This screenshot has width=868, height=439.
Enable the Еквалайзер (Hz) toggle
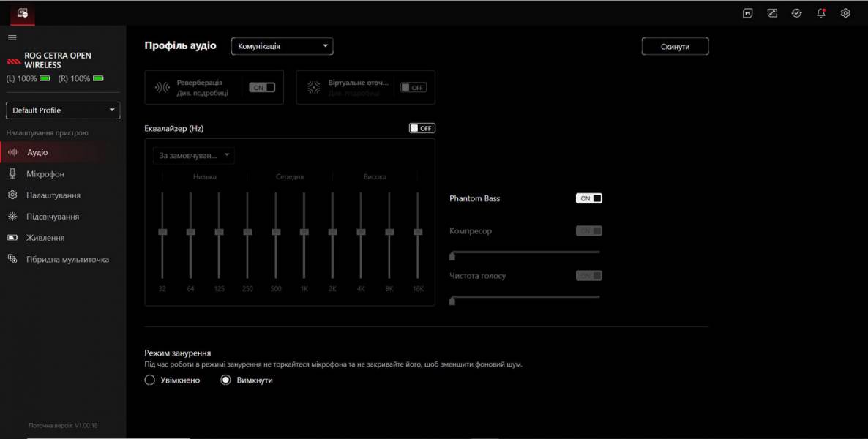422,128
